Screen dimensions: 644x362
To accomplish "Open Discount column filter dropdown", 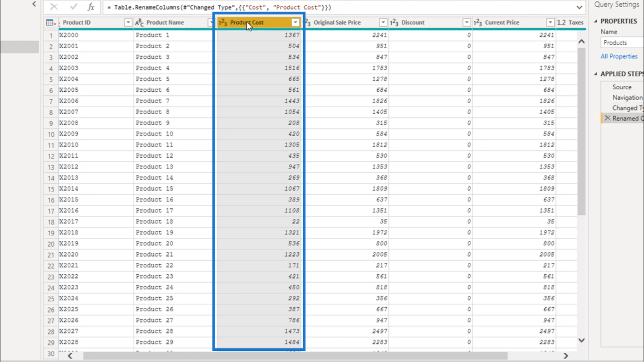I will [x=466, y=23].
